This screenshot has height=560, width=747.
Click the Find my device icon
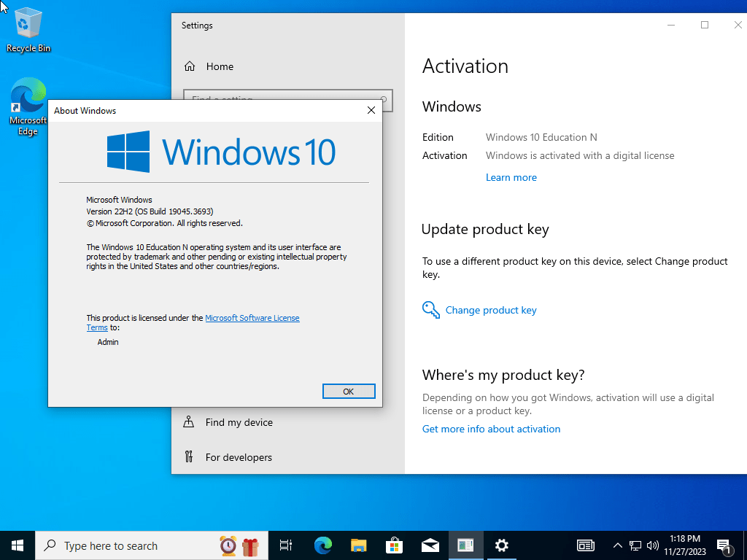(x=189, y=422)
